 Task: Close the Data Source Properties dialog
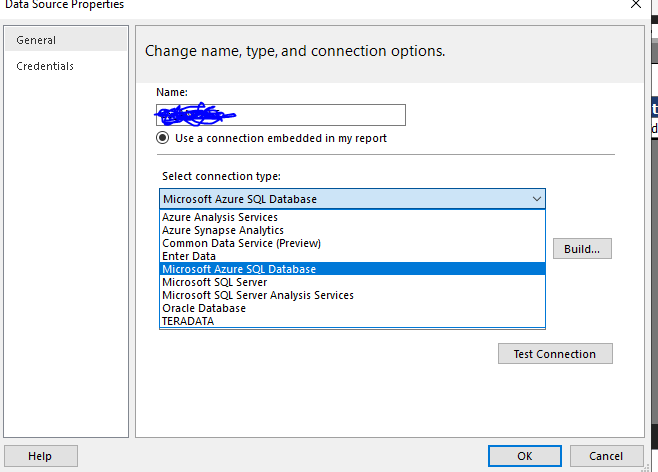636,5
